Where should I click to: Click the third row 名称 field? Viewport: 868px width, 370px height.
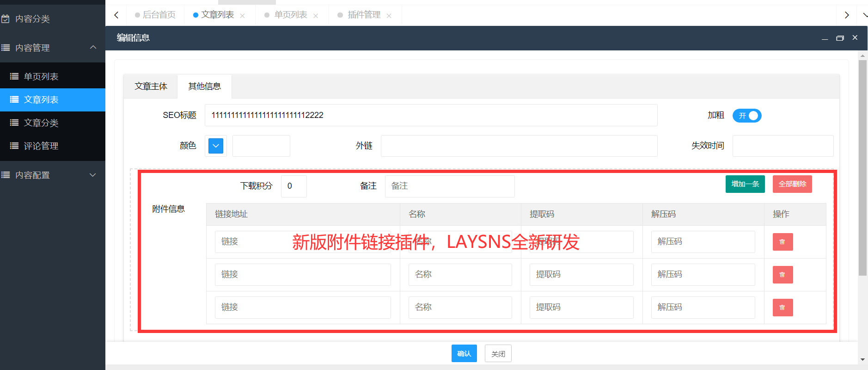click(460, 308)
